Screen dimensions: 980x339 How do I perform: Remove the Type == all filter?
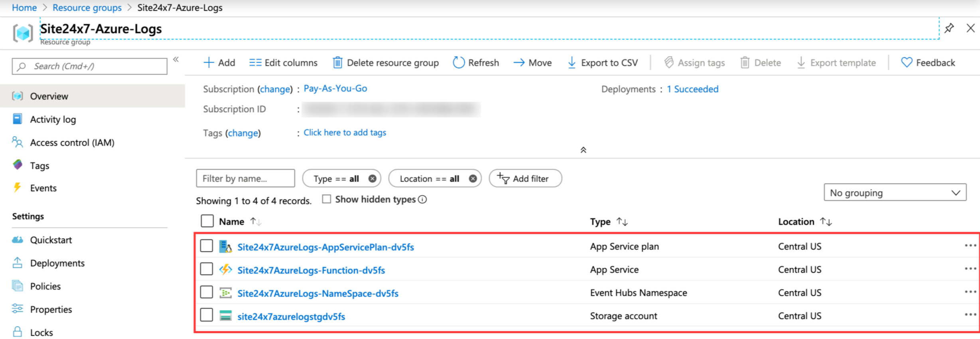(x=372, y=178)
